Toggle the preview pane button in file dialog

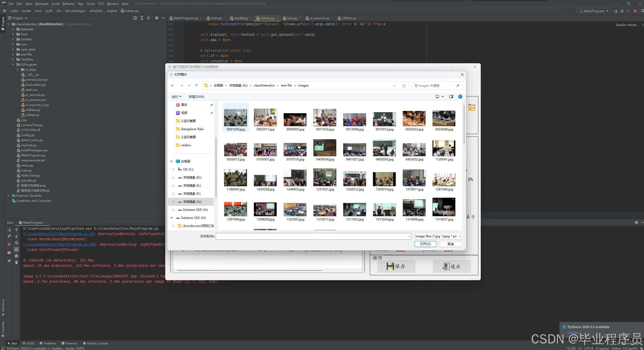point(451,97)
